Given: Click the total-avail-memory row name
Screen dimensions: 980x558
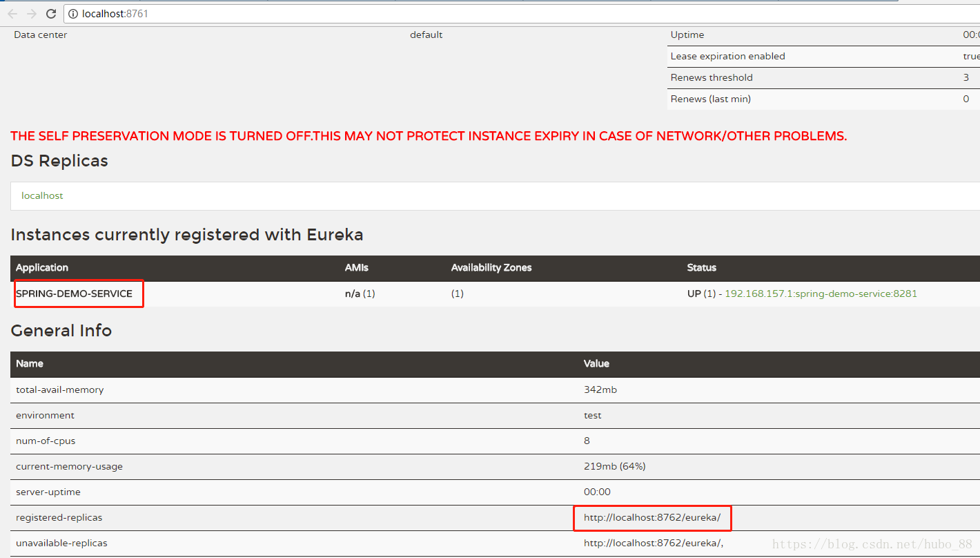Looking at the screenshot, I should tap(59, 389).
